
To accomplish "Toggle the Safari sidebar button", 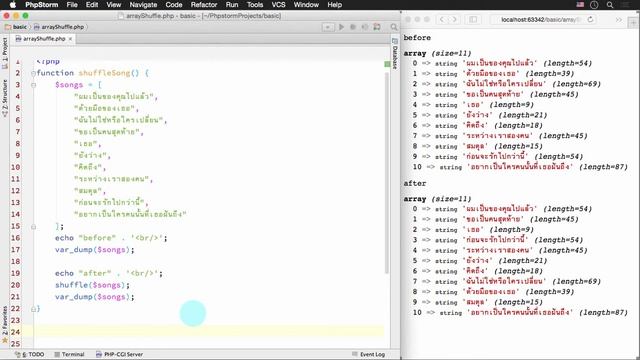I will tap(473, 20).
